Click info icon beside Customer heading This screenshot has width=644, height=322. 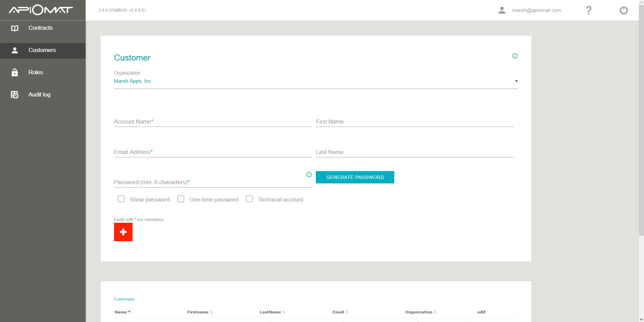[x=515, y=56]
